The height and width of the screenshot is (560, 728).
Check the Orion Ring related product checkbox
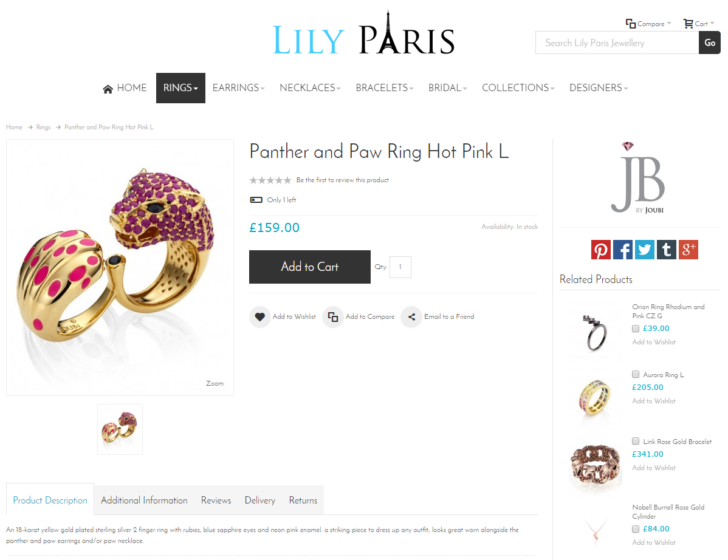pyautogui.click(x=636, y=329)
